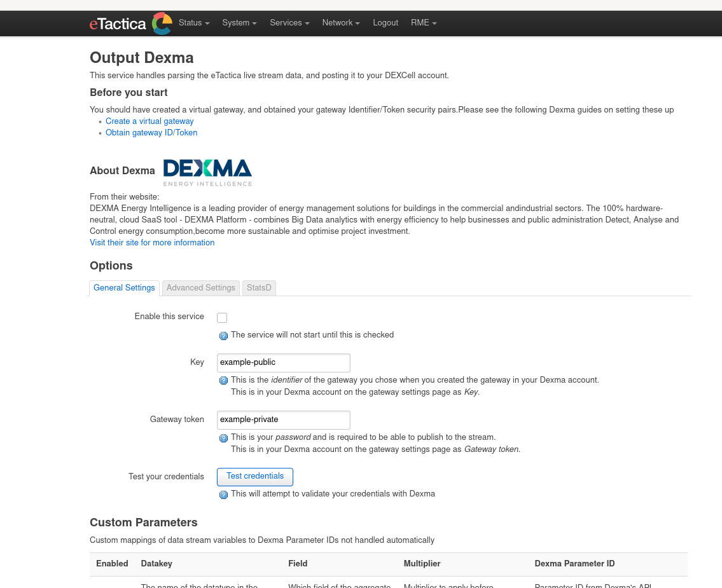
Task: Click the Dexma Parameter ID column header
Action: [x=574, y=564]
